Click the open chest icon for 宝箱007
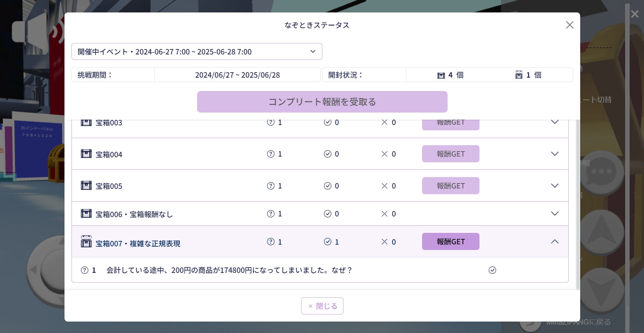Viewport: 644px width, 333px height. click(86, 241)
